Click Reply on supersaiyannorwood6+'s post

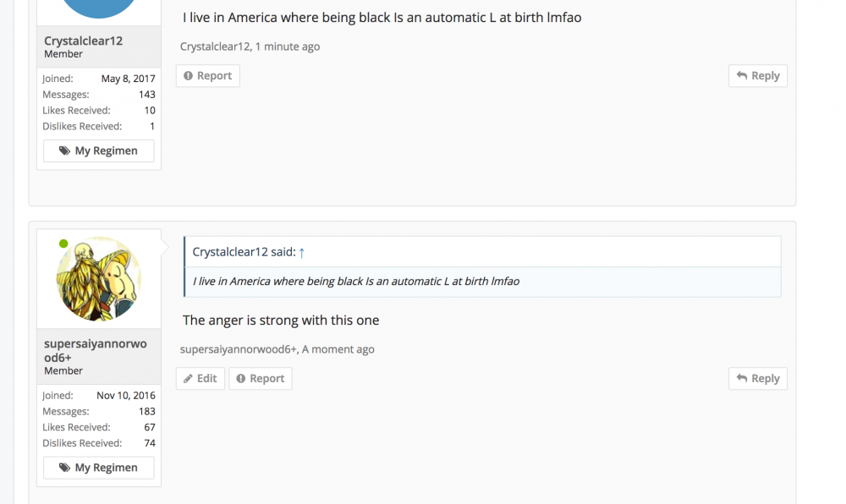click(x=758, y=379)
